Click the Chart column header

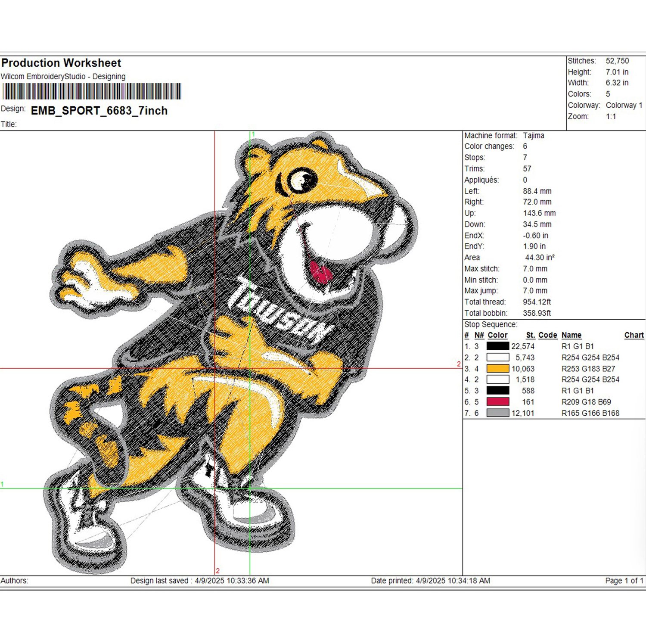coord(634,335)
